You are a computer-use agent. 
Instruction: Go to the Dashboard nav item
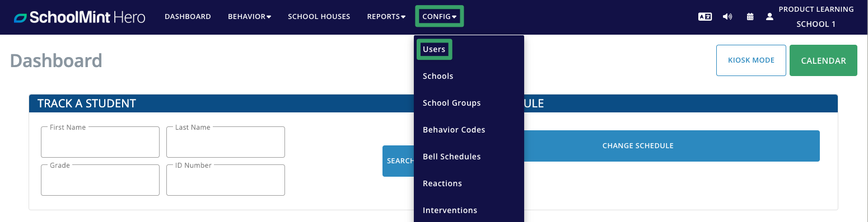tap(188, 17)
